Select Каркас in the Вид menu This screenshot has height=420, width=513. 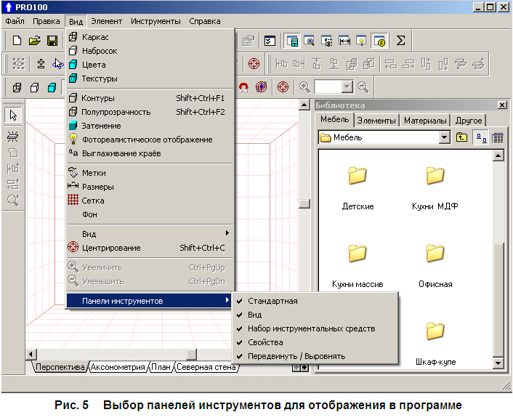[x=95, y=37]
